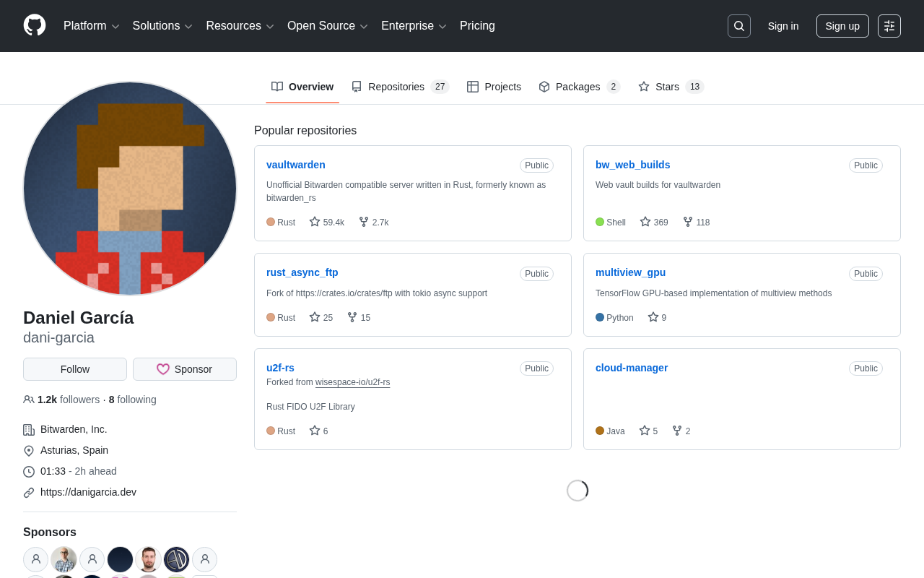
Task: Open the cloud-manager repository
Action: 632,368
